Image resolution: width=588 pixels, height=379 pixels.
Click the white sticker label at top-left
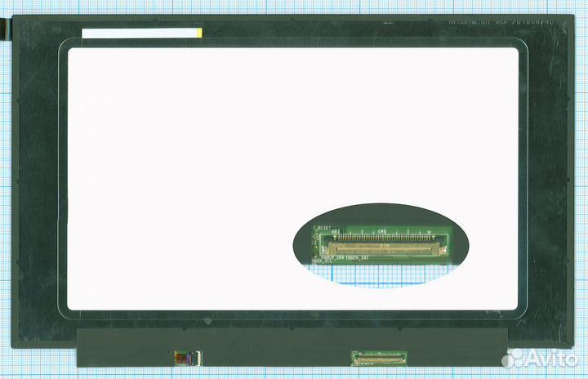point(139,33)
